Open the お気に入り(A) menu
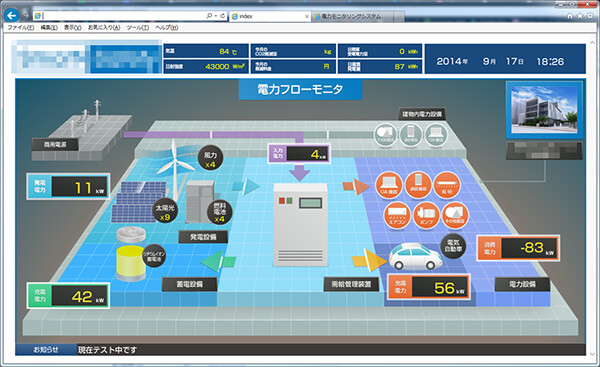The height and width of the screenshot is (367, 600). point(104,28)
